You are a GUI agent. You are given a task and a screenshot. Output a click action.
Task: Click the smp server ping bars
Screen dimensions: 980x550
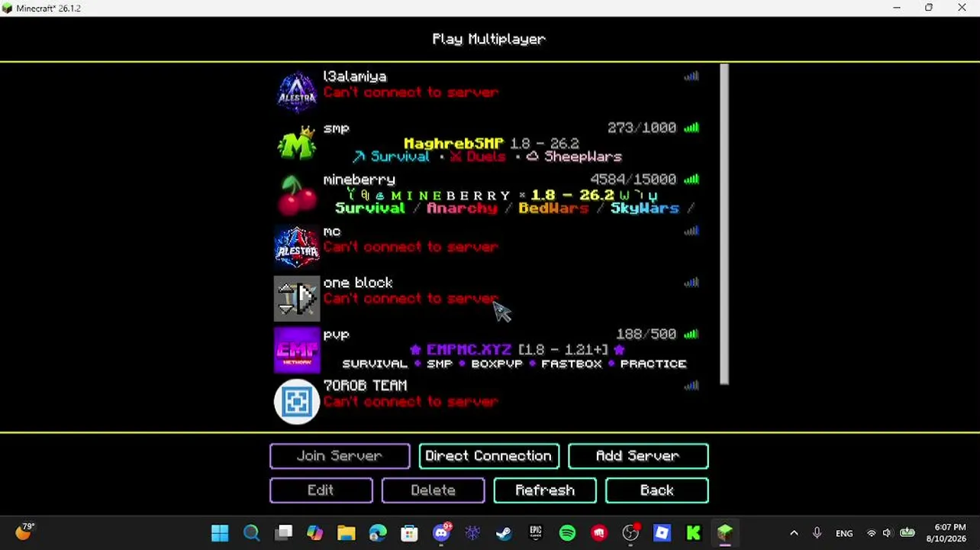pos(691,128)
